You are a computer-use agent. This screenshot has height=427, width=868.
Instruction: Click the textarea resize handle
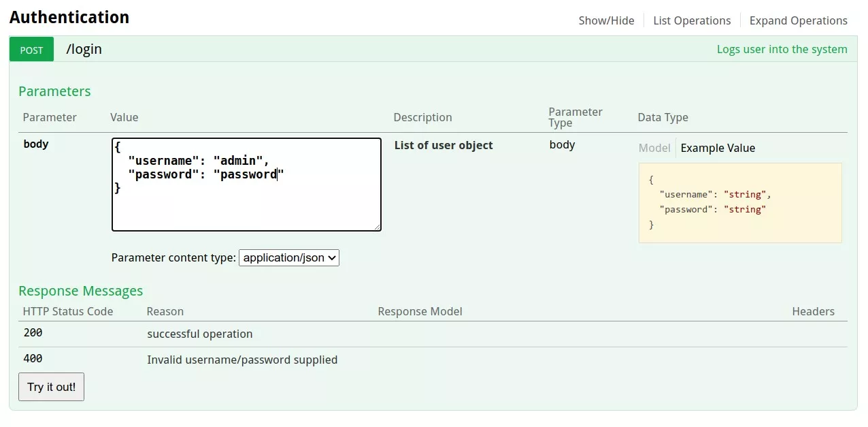click(x=377, y=226)
